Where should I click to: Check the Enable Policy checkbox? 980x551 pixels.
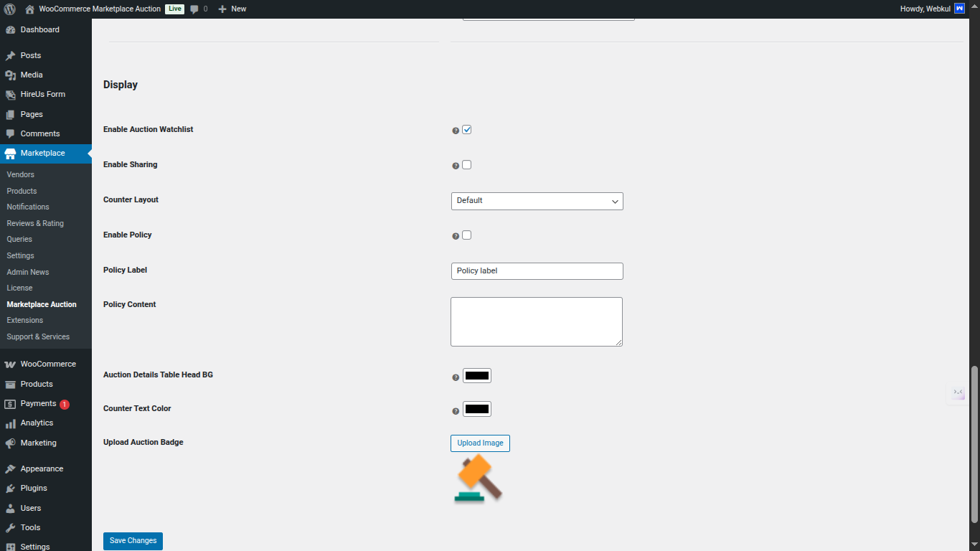(467, 235)
